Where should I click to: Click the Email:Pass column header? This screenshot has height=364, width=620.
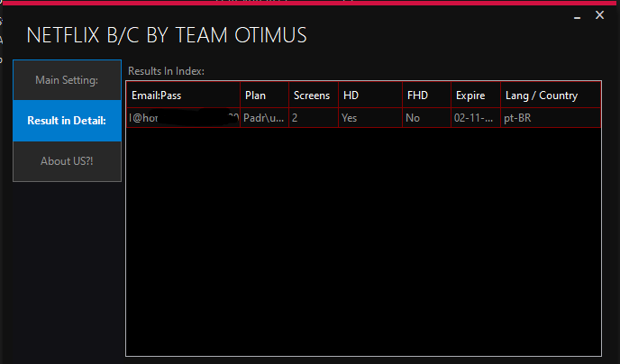pos(183,96)
